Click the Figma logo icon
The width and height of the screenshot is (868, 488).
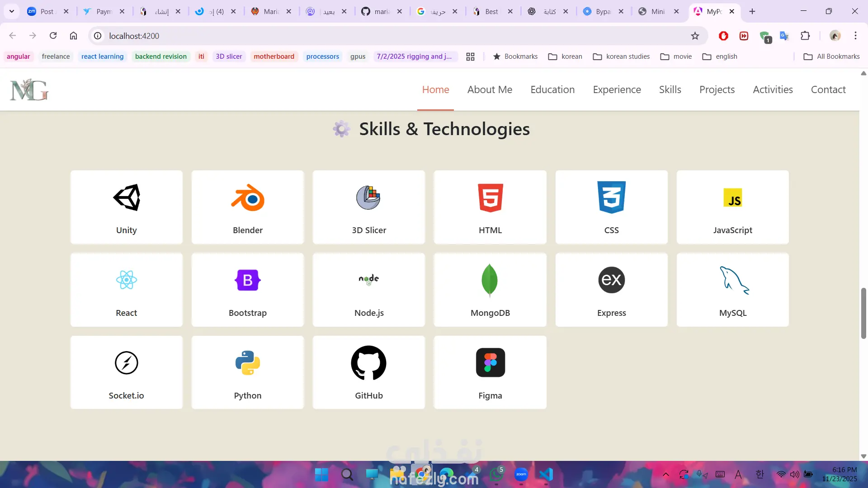point(491,362)
